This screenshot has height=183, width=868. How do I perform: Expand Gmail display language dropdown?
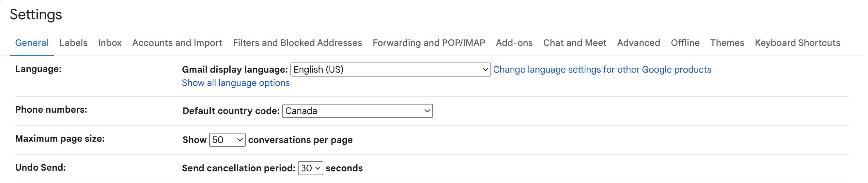pos(391,70)
